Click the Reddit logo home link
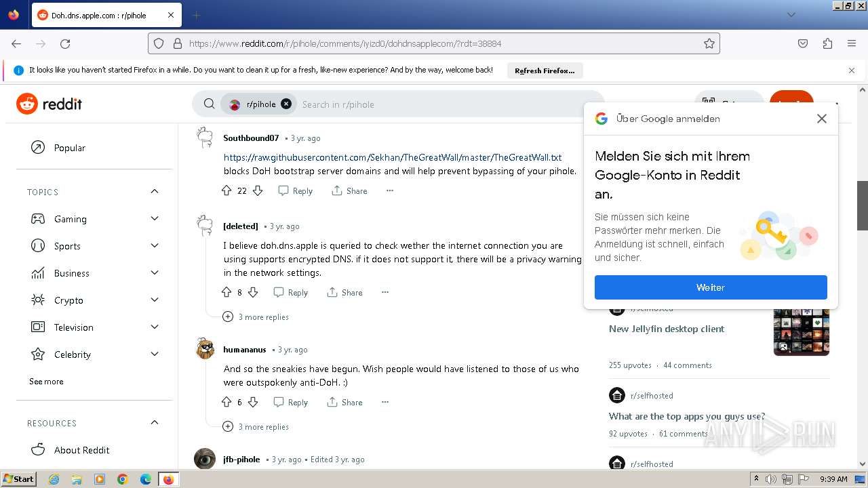The width and height of the screenshot is (868, 488). [49, 104]
